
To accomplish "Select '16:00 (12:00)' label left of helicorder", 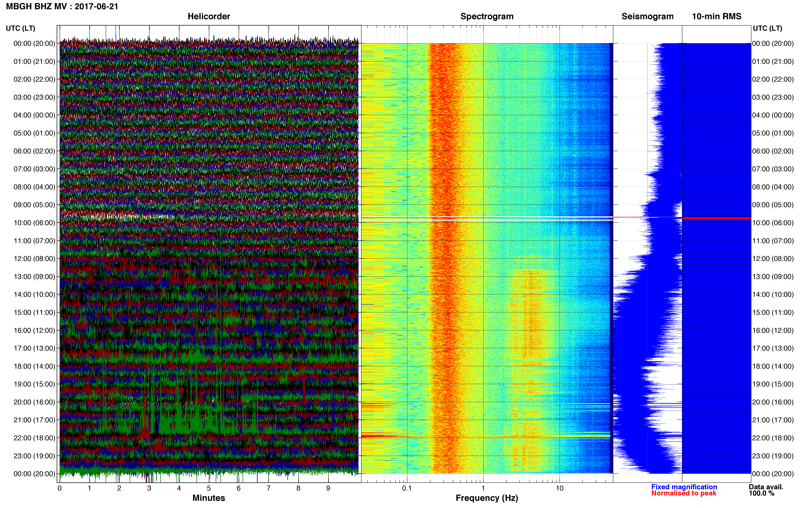I will (34, 331).
